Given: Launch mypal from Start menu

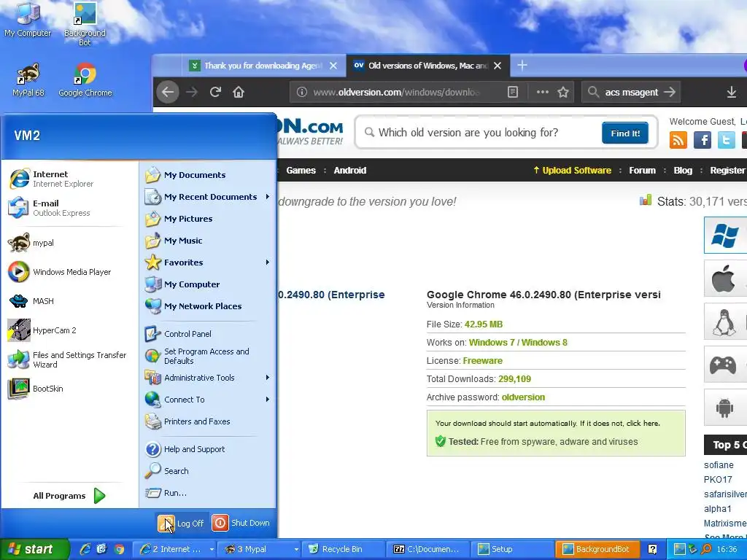Looking at the screenshot, I should tap(69, 243).
